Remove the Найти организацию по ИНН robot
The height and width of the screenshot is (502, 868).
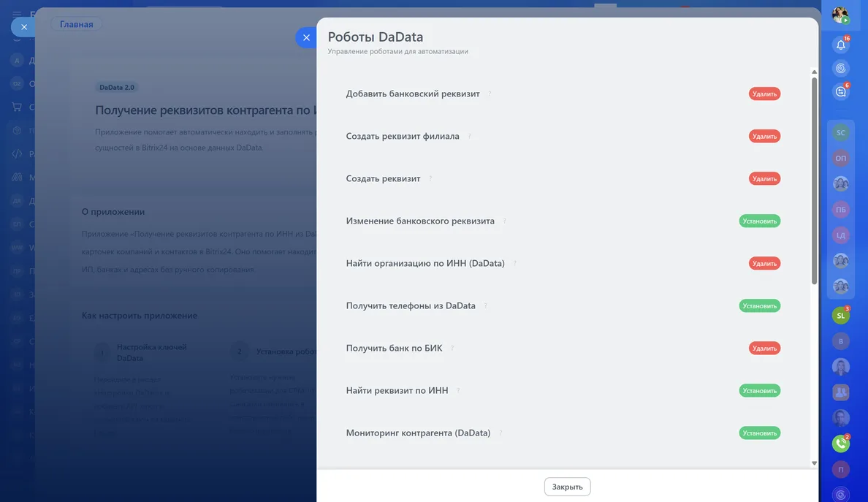[x=764, y=264]
